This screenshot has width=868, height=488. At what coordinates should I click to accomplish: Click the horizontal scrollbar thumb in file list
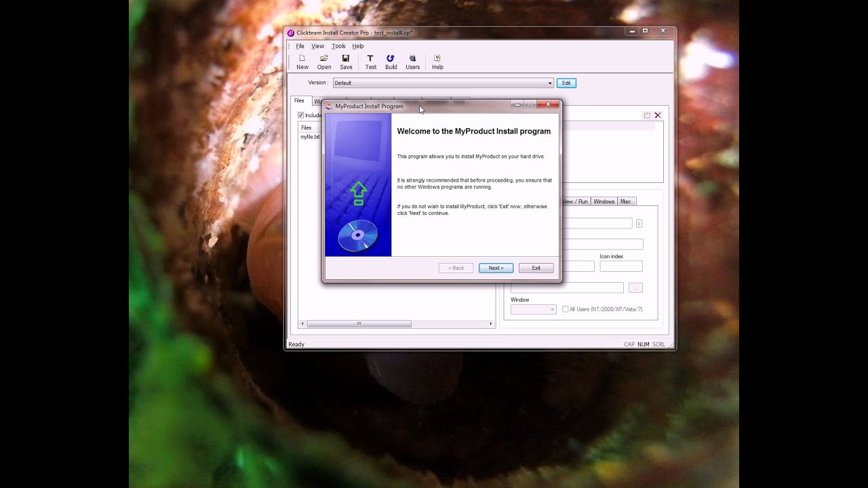tap(359, 324)
